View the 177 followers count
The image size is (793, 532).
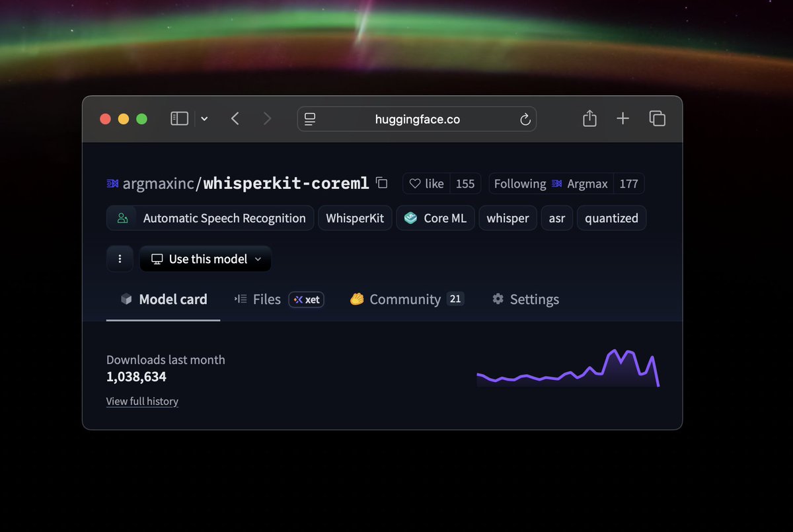628,184
